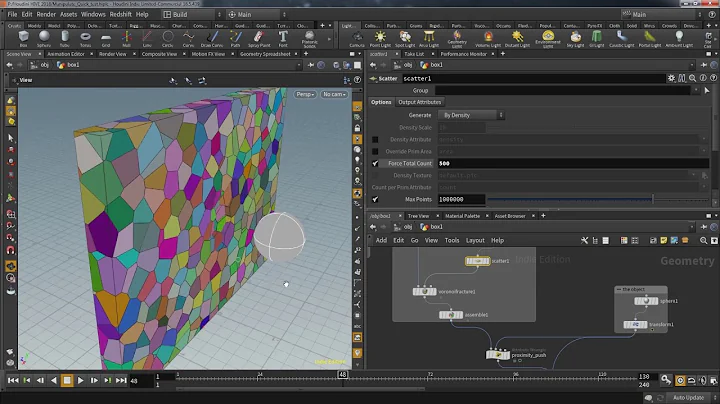Image resolution: width=720 pixels, height=404 pixels.
Task: Switch to the Output Attributes tab
Action: point(419,102)
